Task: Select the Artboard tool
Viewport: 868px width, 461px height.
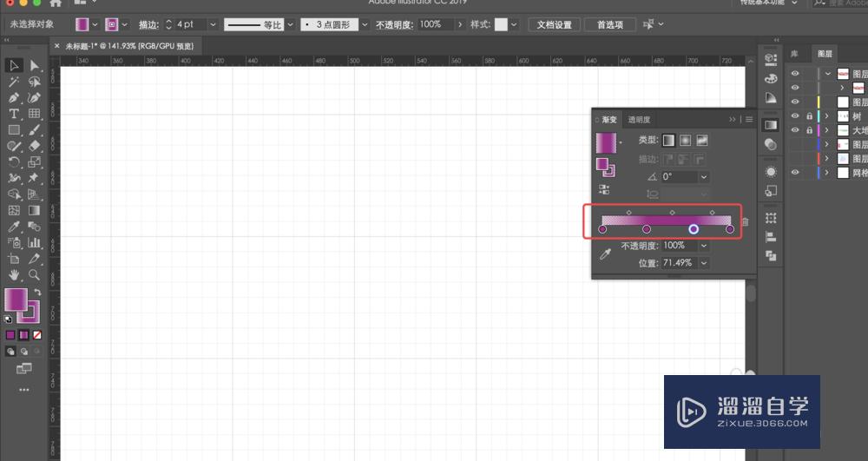Action: click(x=14, y=259)
